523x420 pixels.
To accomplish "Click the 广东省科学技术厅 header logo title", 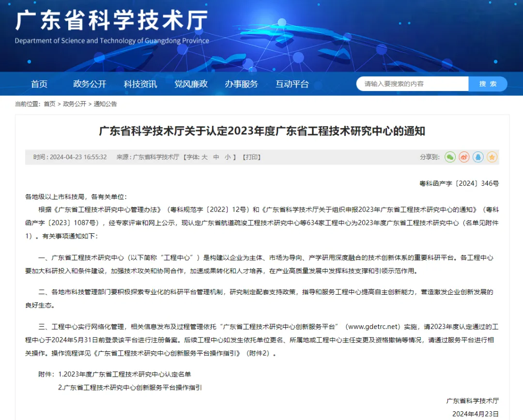I will [x=112, y=20].
